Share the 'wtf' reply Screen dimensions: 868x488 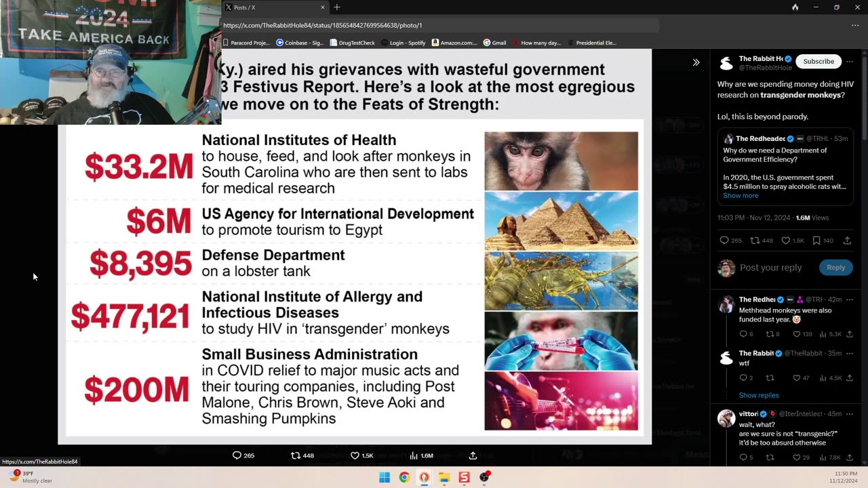pos(850,378)
